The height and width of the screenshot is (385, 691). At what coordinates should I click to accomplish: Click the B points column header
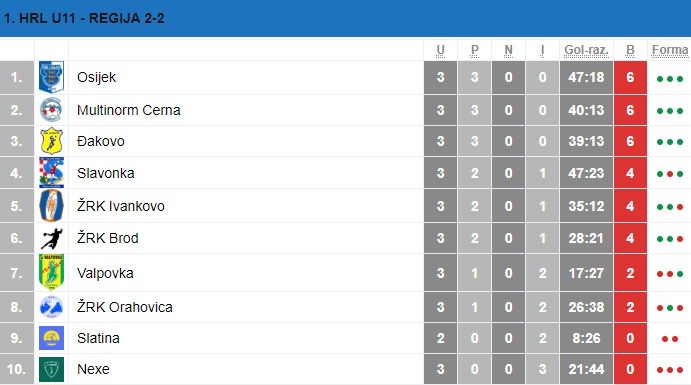tap(630, 50)
